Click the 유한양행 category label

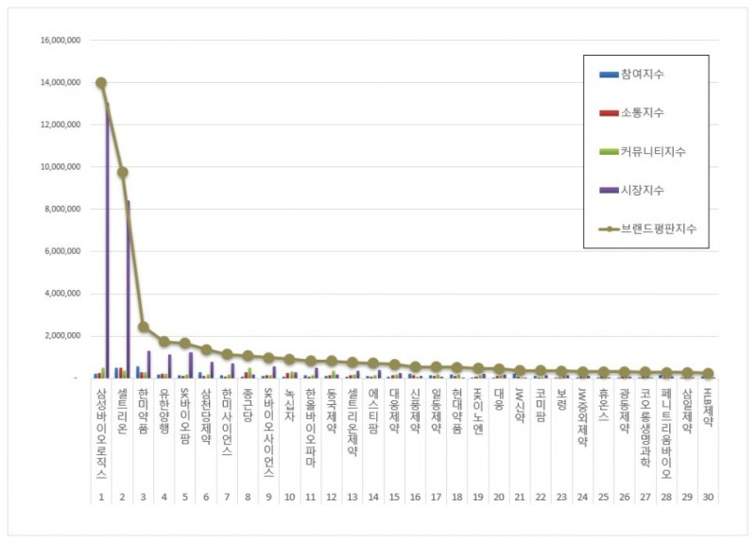point(163,411)
